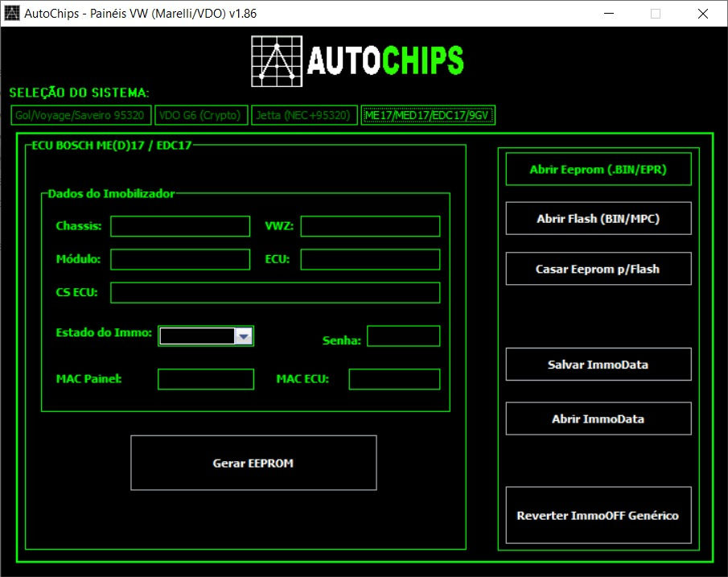Image resolution: width=728 pixels, height=577 pixels.
Task: Focus the CS ECU input field
Action: coord(275,293)
